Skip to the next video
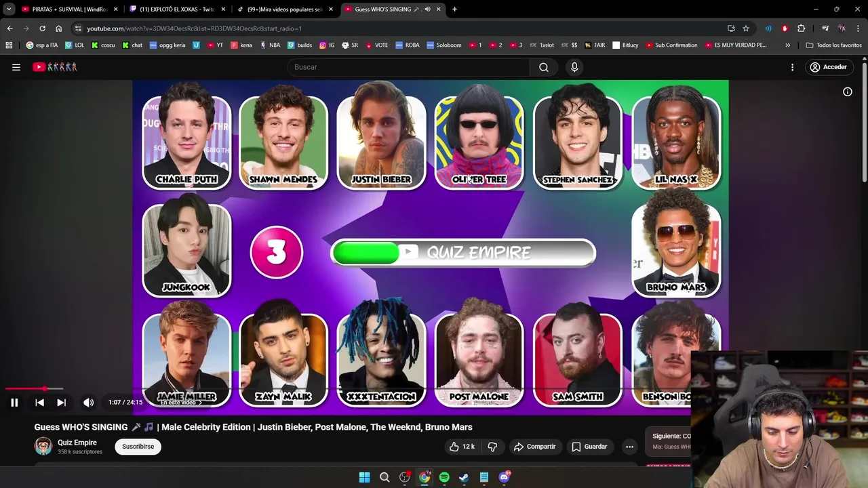 61,403
